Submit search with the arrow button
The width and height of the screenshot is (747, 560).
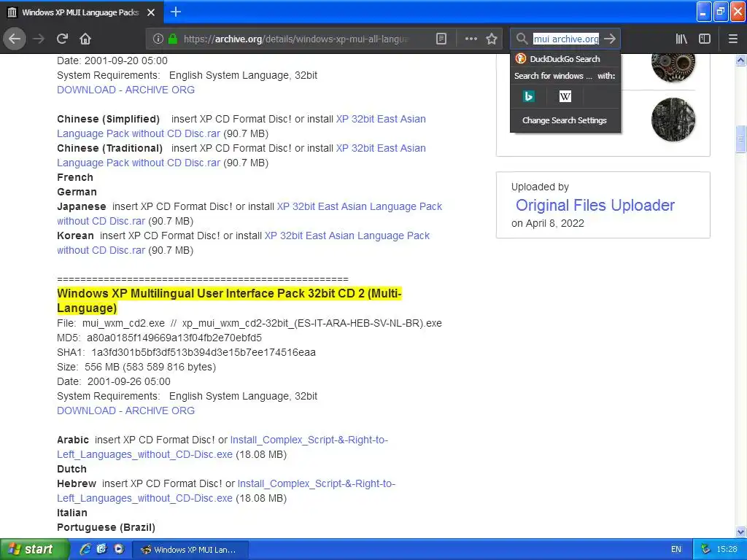(610, 39)
